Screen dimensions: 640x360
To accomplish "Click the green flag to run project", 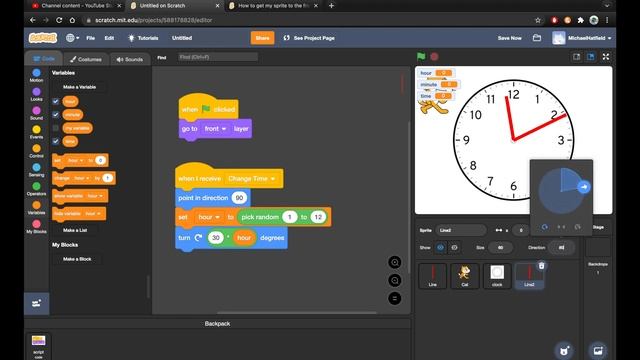I will tap(421, 56).
